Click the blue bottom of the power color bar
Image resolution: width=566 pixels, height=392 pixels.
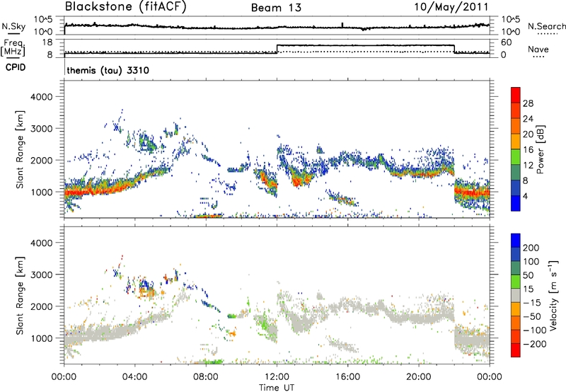(x=516, y=203)
